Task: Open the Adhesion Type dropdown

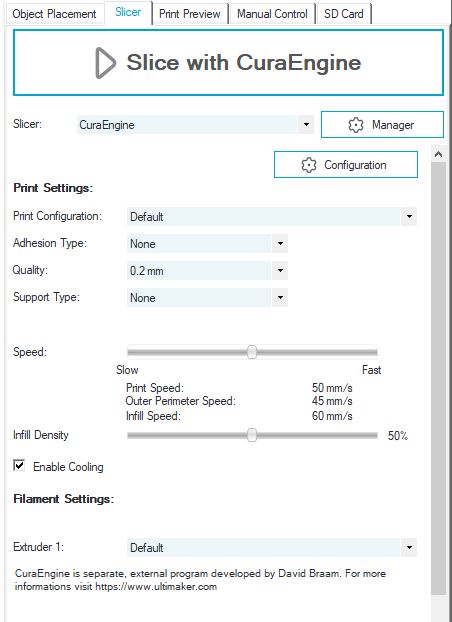Action: 207,244
